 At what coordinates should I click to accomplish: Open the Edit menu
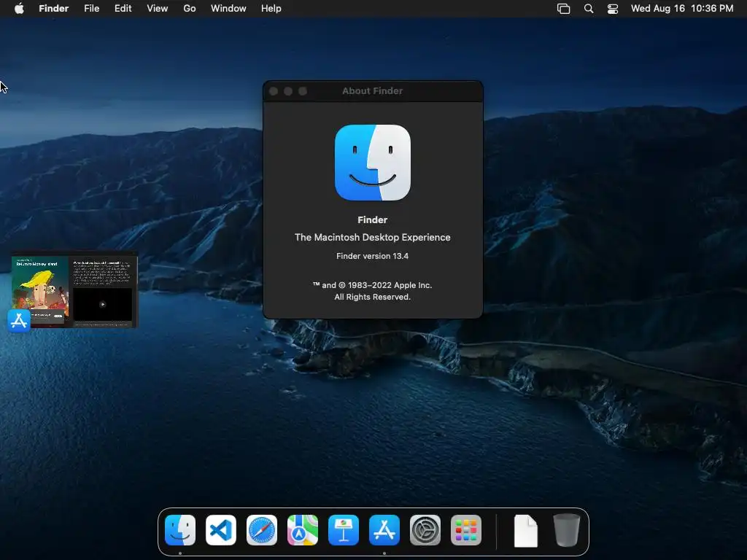(123, 9)
